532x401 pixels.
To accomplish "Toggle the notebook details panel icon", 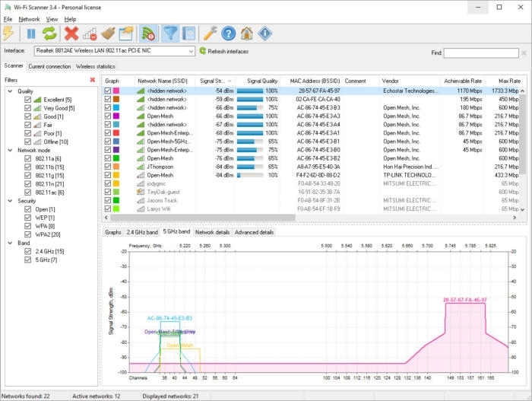I will coord(188,33).
